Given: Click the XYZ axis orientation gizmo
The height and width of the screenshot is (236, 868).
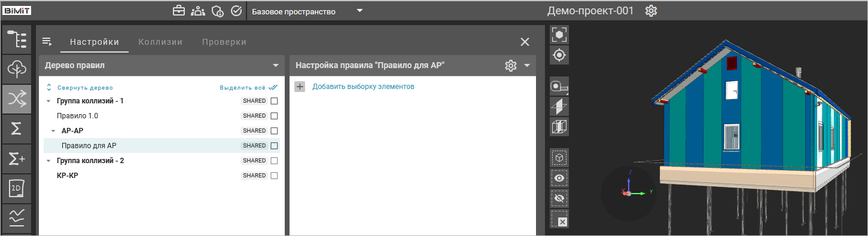Looking at the screenshot, I should pos(630,191).
